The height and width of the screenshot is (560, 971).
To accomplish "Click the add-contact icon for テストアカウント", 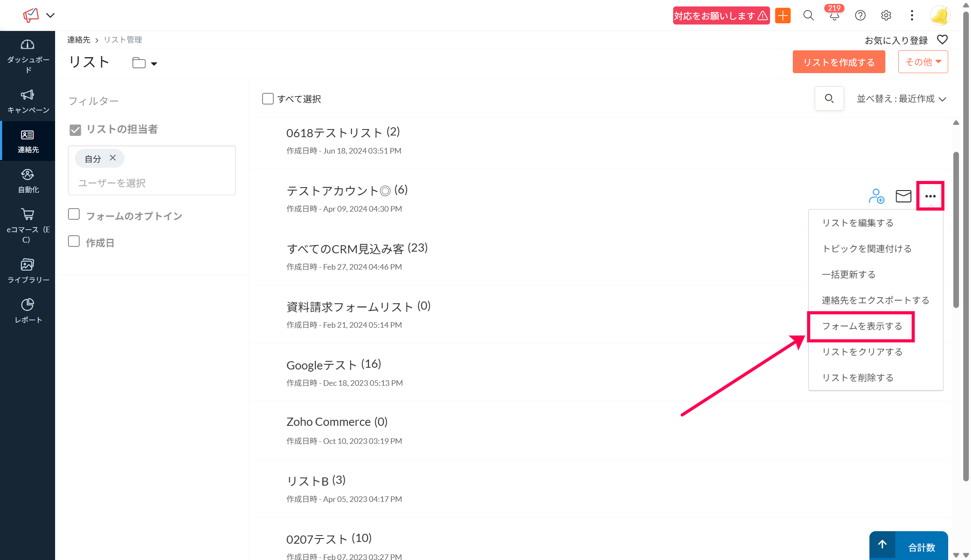I will click(x=876, y=196).
